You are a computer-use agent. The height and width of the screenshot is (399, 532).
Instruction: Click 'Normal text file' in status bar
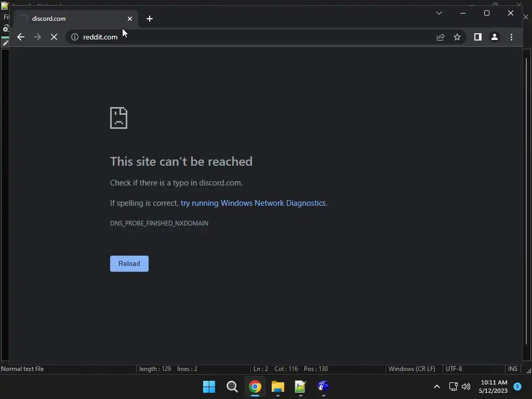tap(22, 369)
